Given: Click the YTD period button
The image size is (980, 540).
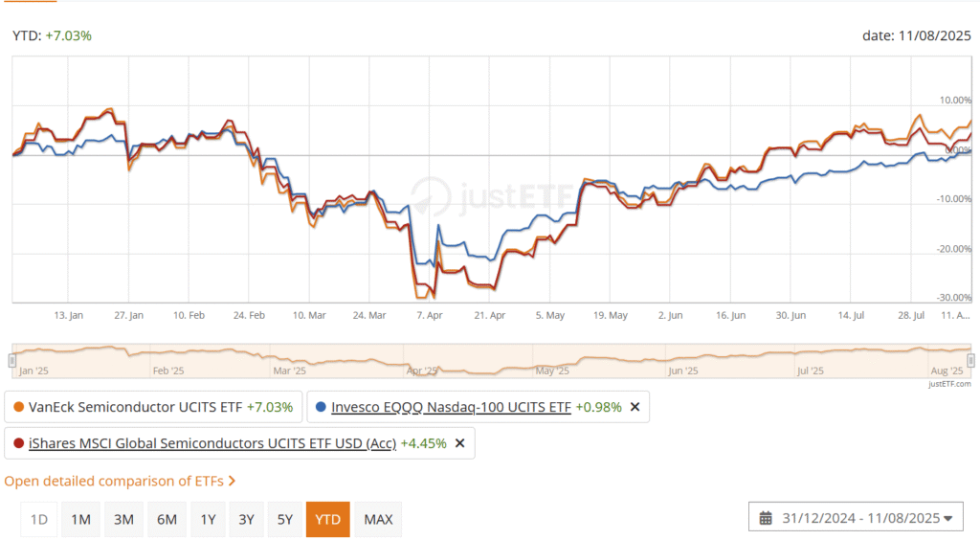Looking at the screenshot, I should (328, 519).
